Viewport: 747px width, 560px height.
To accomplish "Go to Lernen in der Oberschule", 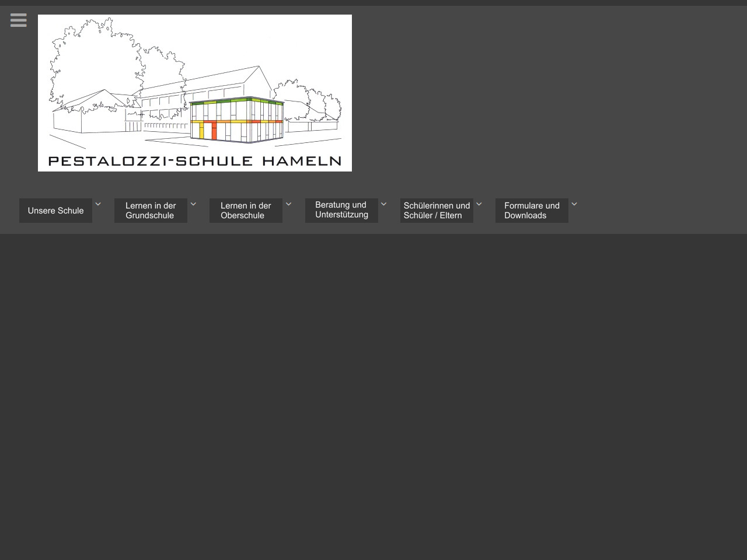I will 246,211.
